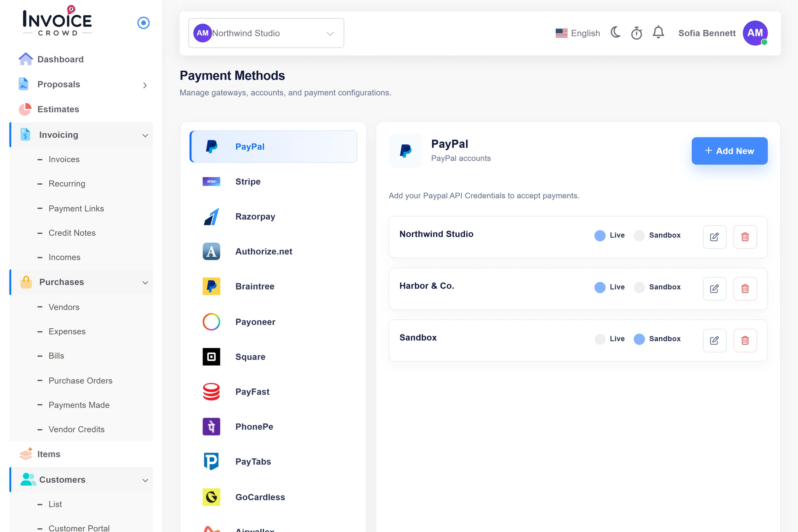Set Sandbox account to Live mode
Image resolution: width=798 pixels, height=532 pixels.
(600, 339)
